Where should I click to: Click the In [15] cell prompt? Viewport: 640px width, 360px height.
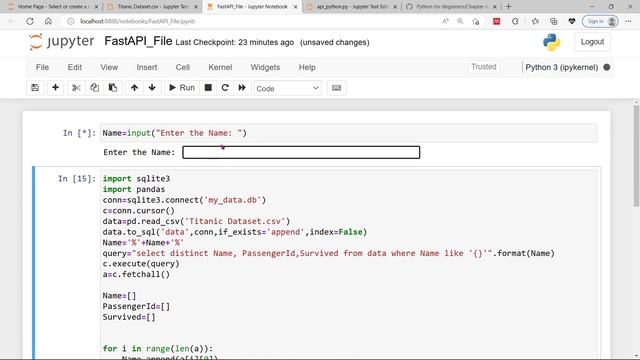pos(77,179)
